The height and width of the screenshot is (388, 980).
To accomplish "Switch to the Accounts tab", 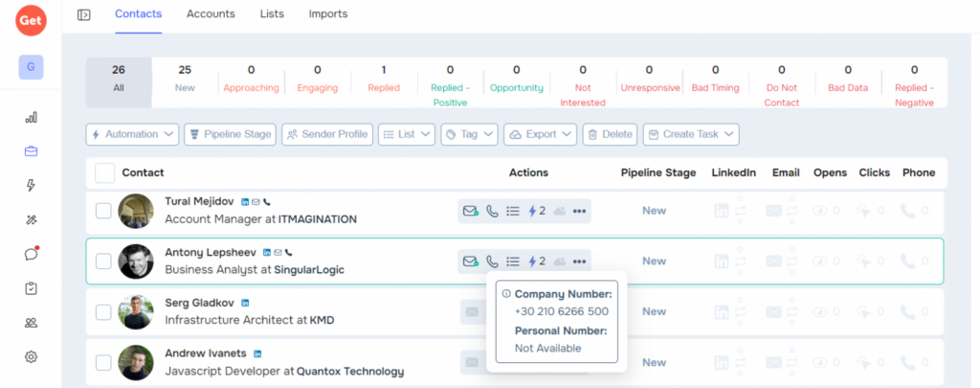I will click(211, 14).
